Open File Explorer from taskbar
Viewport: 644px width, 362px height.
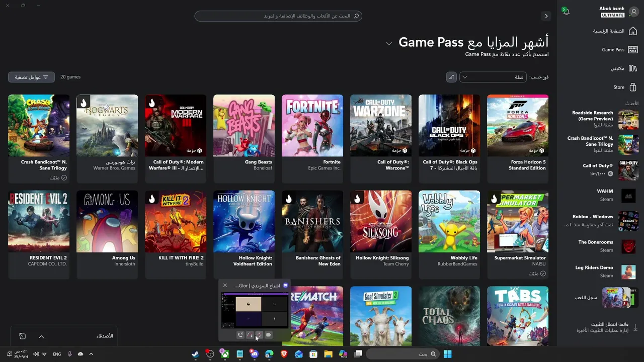pyautogui.click(x=328, y=354)
